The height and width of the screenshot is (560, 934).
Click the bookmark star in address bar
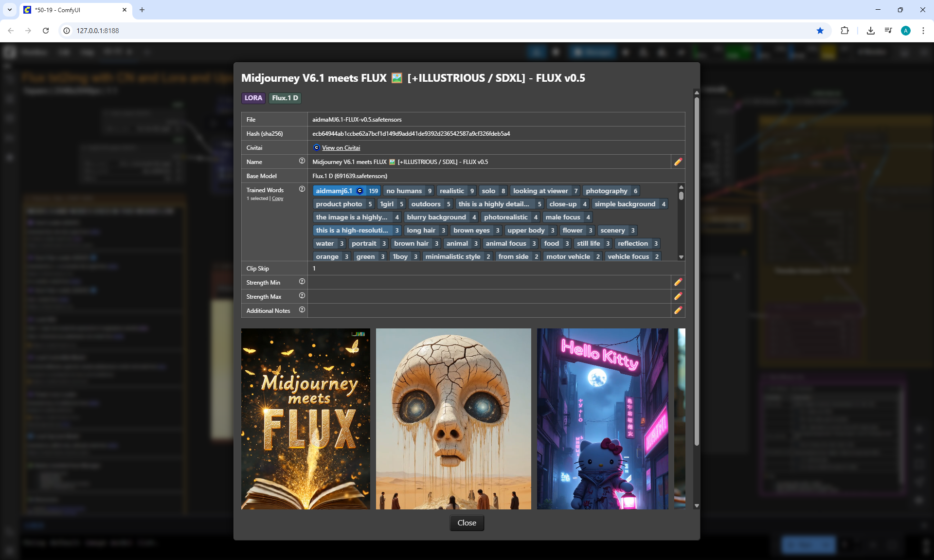pos(820,31)
